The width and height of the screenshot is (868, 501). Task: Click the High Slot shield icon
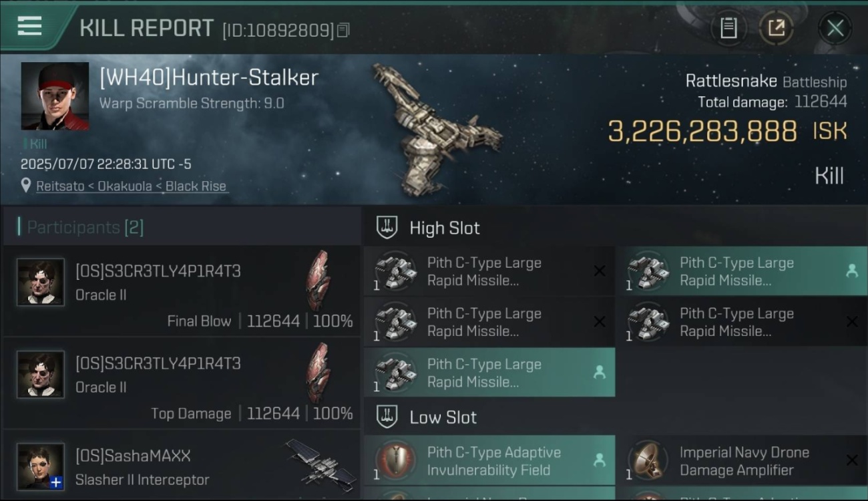(387, 227)
